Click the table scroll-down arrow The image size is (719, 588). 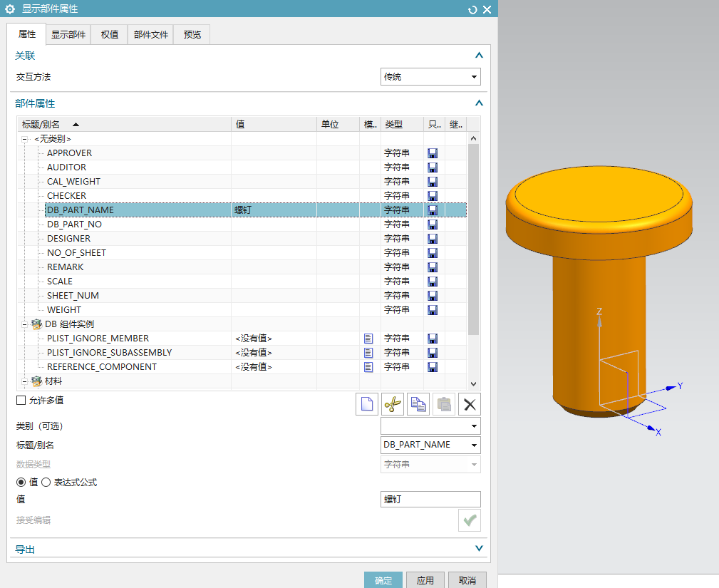[474, 384]
